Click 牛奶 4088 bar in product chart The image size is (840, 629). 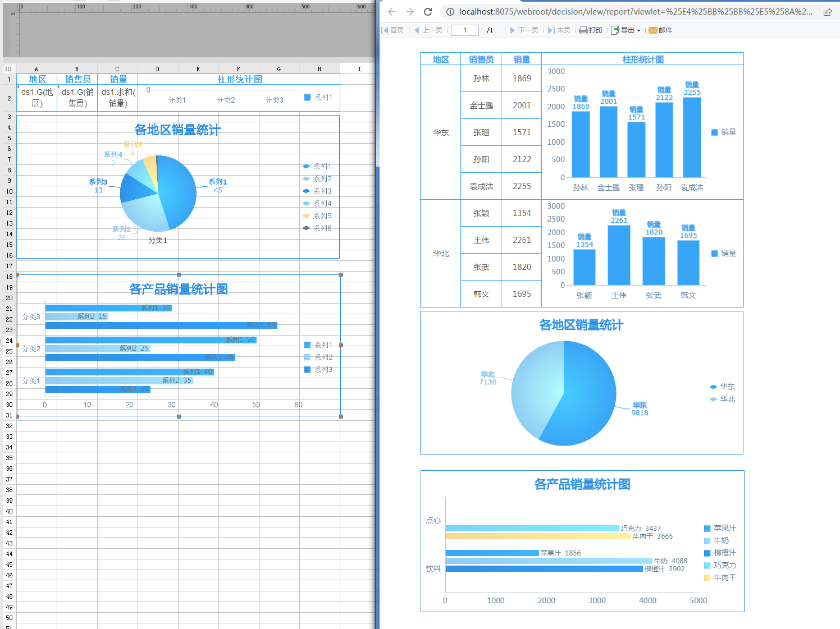click(x=549, y=561)
